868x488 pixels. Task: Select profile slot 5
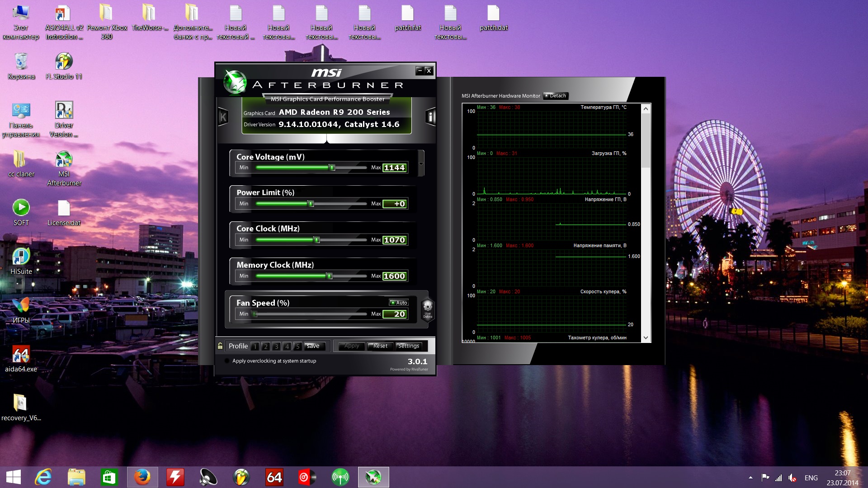(x=297, y=347)
